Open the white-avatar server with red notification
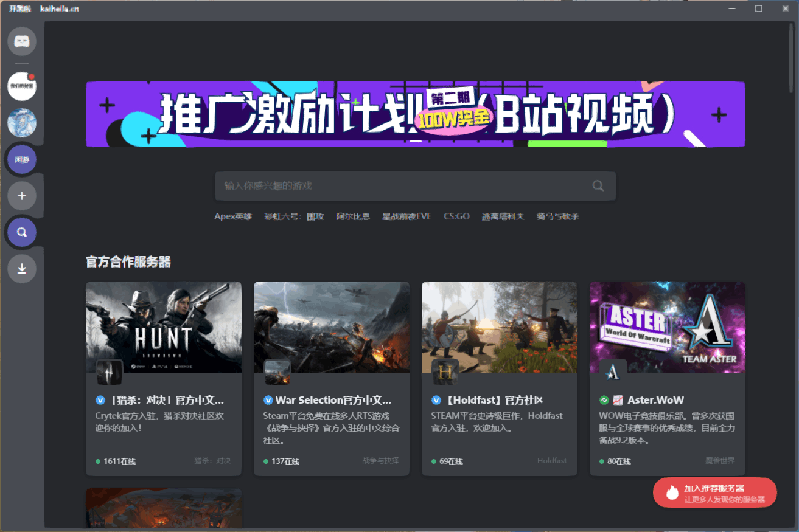The height and width of the screenshot is (532, 799). tap(22, 86)
